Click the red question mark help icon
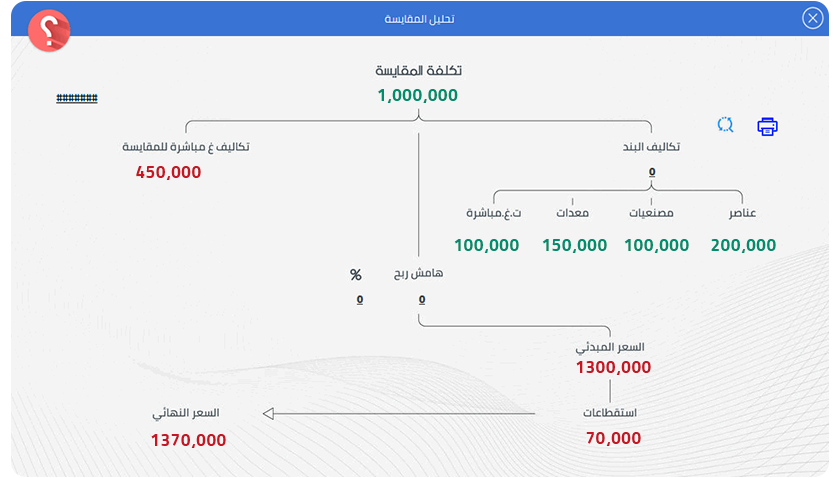Screen dimensions: 839x478 pyautogui.click(x=49, y=31)
